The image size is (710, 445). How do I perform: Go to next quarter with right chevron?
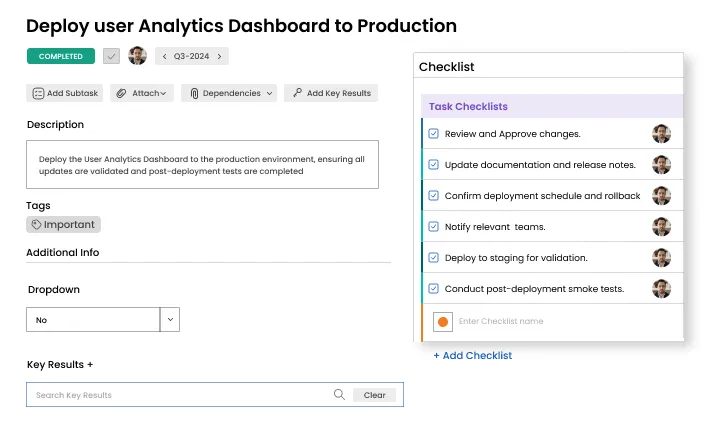click(219, 56)
